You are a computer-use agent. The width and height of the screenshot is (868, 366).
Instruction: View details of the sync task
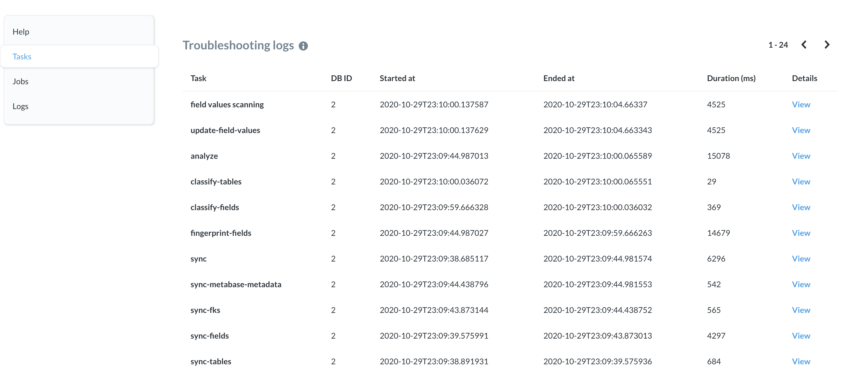[x=801, y=258]
